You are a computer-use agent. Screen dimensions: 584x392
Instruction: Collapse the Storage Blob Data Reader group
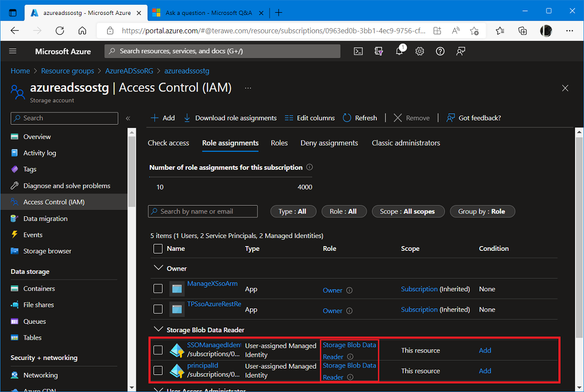pos(158,330)
